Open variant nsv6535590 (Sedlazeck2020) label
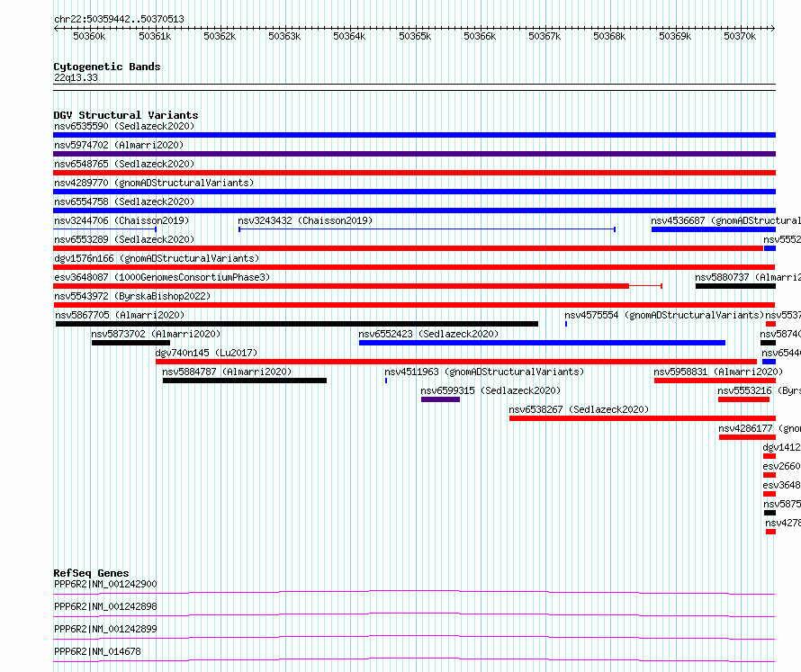Screen dimensions: 801x672 pos(124,126)
